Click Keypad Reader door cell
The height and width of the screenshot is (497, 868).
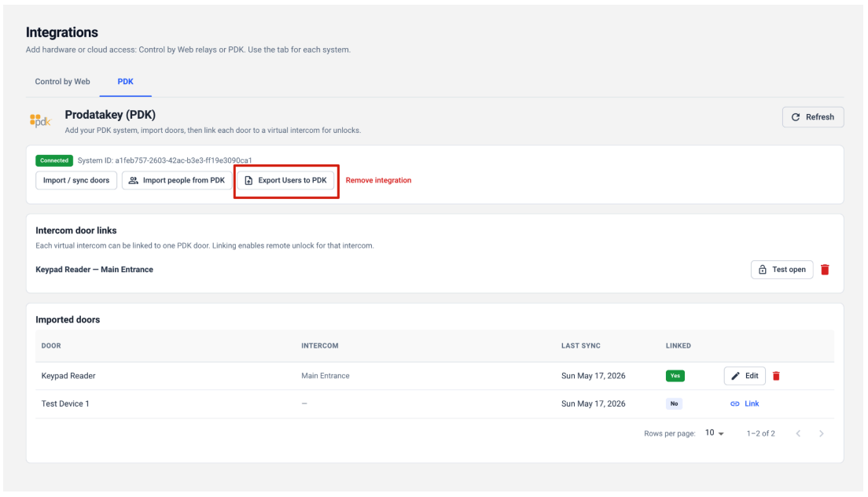68,376
